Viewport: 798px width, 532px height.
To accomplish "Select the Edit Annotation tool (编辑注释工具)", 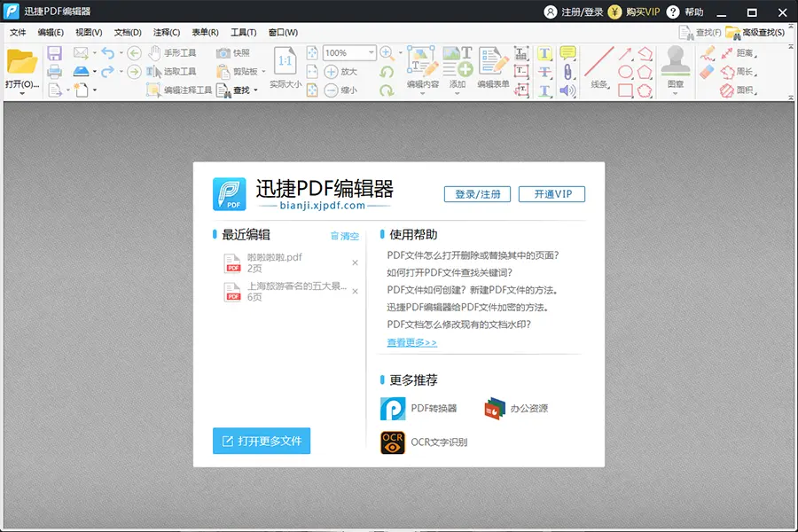I will point(179,90).
